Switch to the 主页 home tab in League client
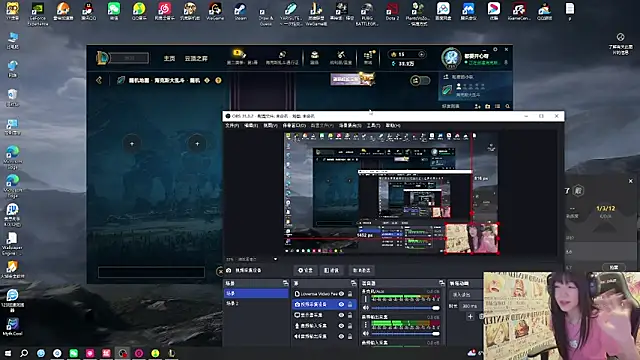 (x=169, y=58)
